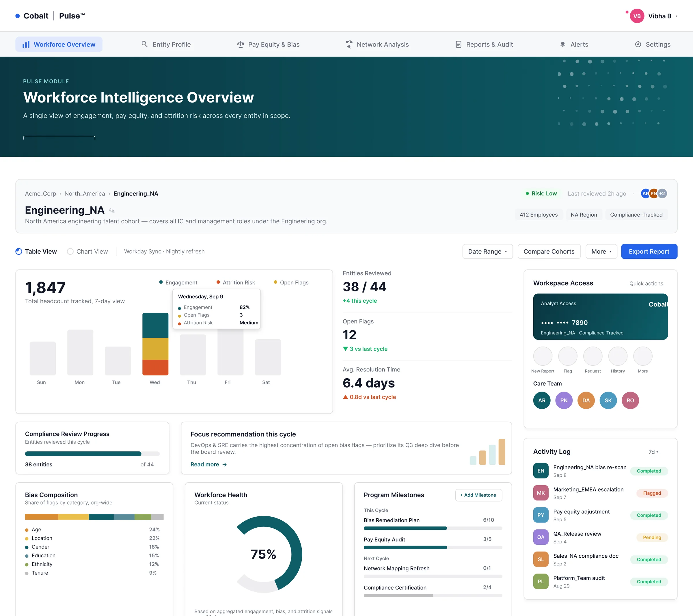Screen dimensions: 693x616
Task: Select care team member AR
Action: click(542, 400)
